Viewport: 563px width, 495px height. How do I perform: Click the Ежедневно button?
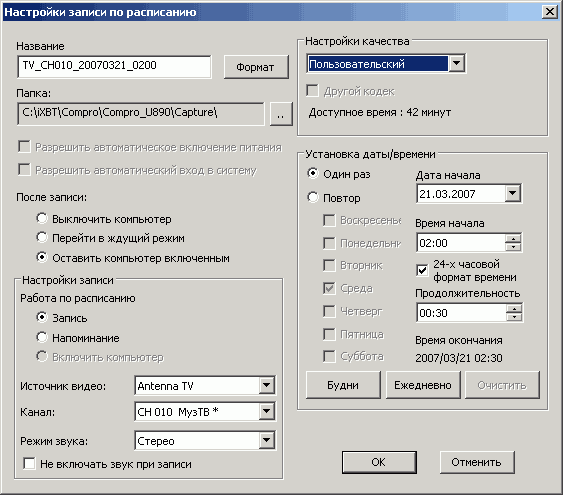point(423,385)
